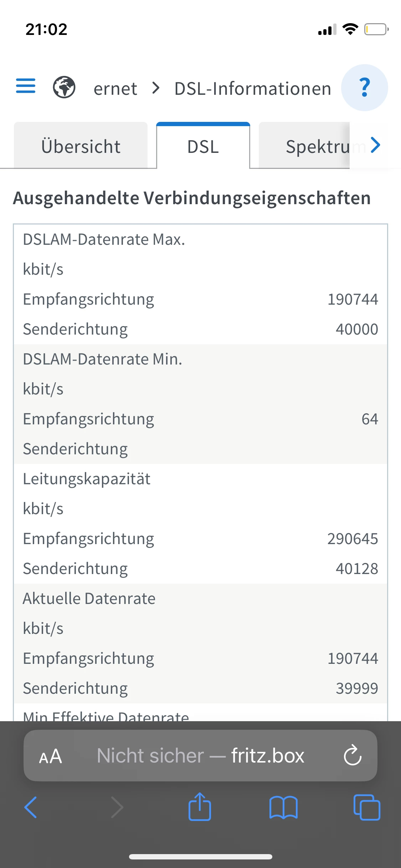Tap the forward navigation arrow

(117, 807)
